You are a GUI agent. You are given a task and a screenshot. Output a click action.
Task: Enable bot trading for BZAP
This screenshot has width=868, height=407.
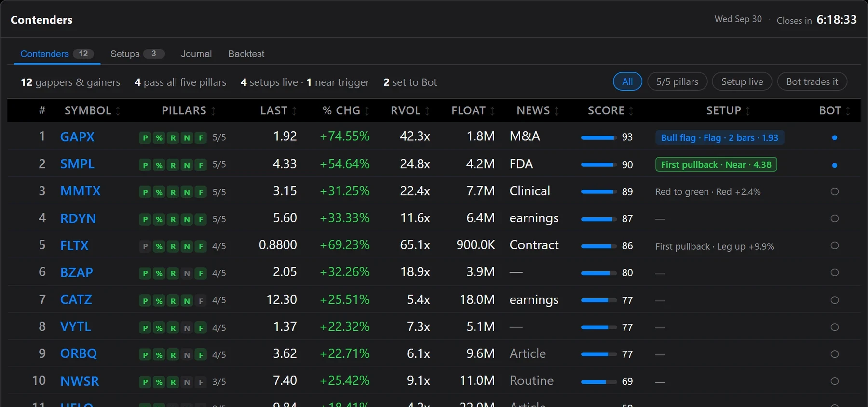(835, 272)
